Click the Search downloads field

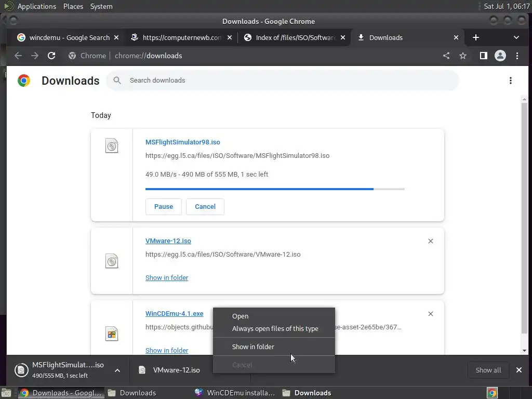tap(282, 81)
